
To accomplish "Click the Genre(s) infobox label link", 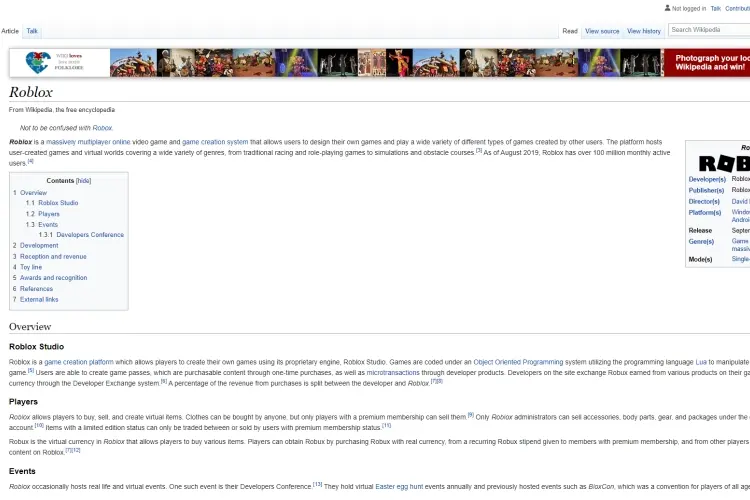I will coord(701,242).
